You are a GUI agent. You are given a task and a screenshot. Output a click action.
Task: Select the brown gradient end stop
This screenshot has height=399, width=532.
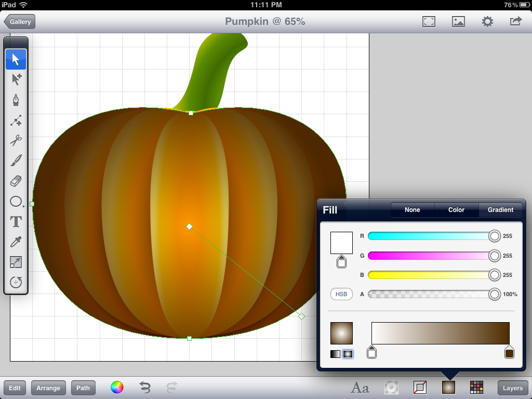click(509, 353)
